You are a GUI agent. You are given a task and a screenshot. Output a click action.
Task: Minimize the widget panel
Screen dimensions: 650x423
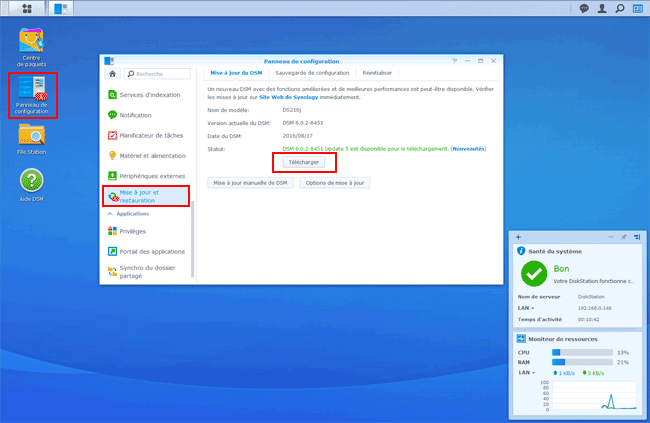[x=611, y=237]
